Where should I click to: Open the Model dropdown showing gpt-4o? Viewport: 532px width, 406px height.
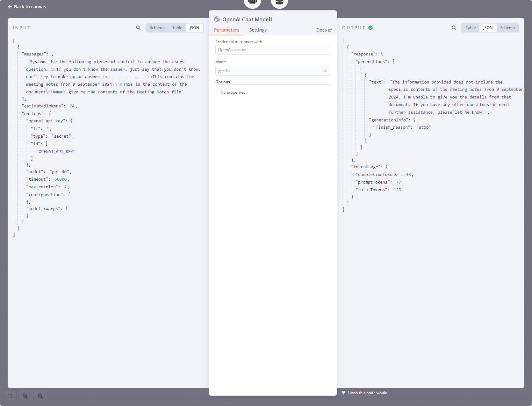click(x=273, y=71)
